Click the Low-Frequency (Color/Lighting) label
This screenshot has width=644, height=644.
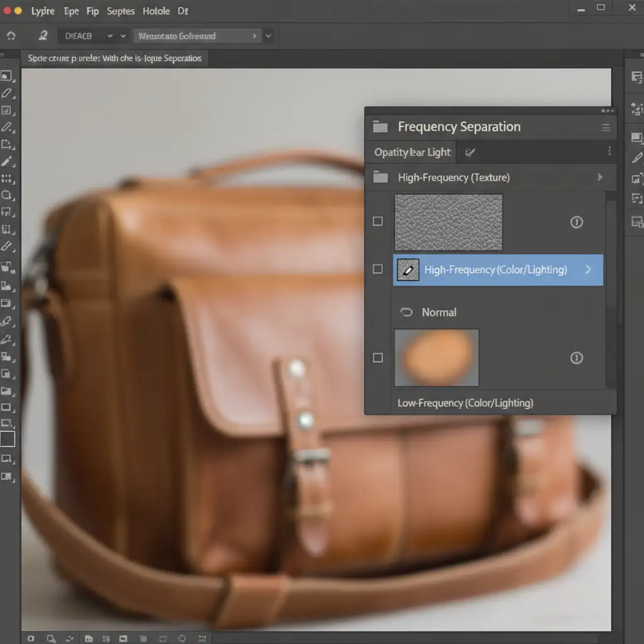coord(465,402)
